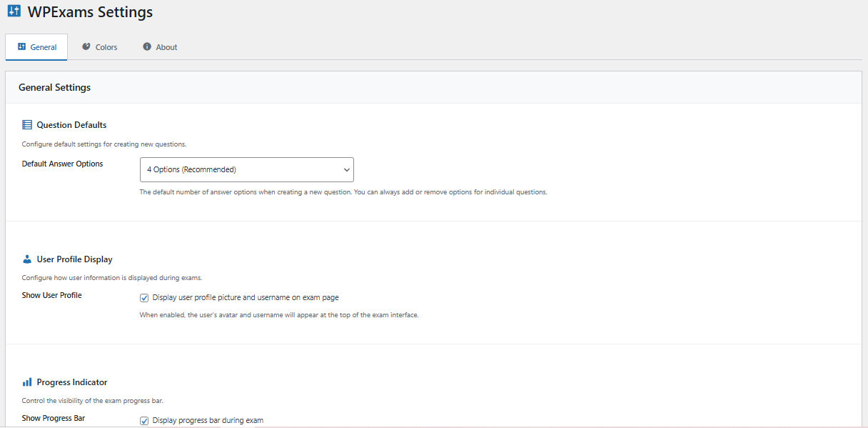Select the General tab
Viewport: 868px width, 428px height.
tap(37, 47)
